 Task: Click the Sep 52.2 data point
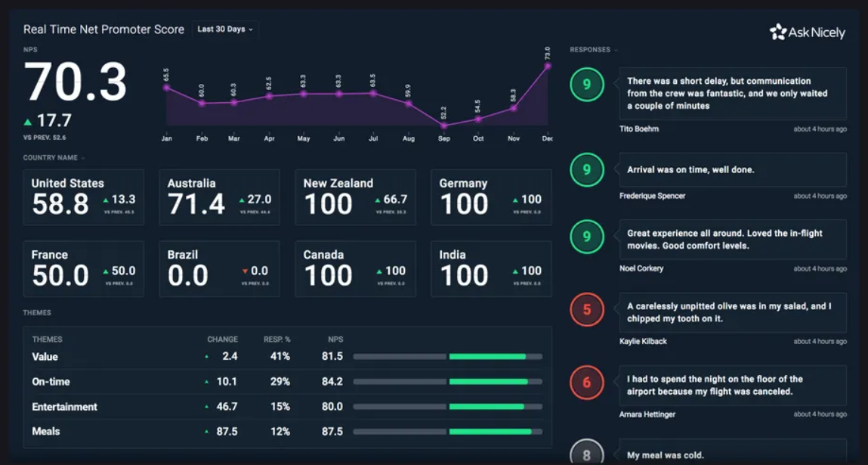point(443,126)
